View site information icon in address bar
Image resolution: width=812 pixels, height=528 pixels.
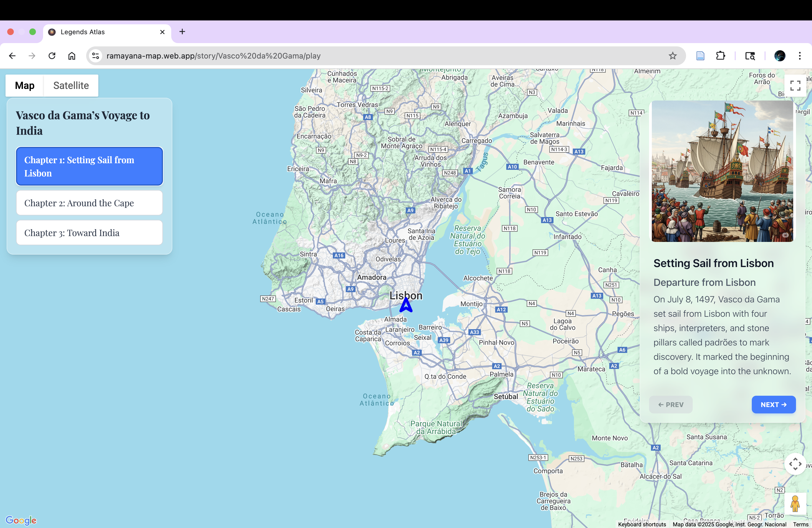pyautogui.click(x=96, y=56)
